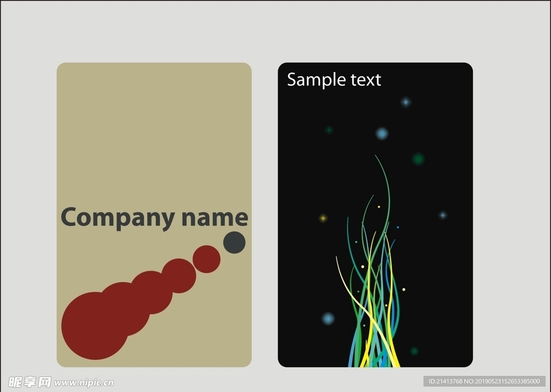Click the small blue sparkle at right edge
Viewport: 551px width, 392px height.
coord(443,215)
